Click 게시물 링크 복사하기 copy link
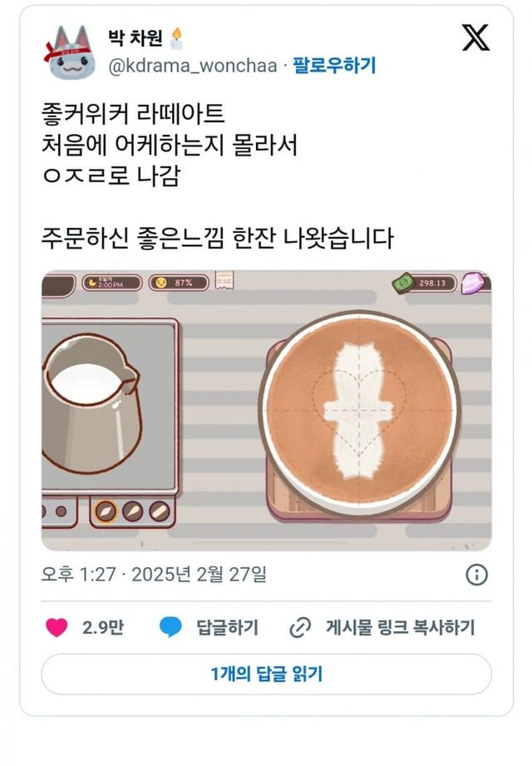This screenshot has width=532, height=766. coord(400,627)
